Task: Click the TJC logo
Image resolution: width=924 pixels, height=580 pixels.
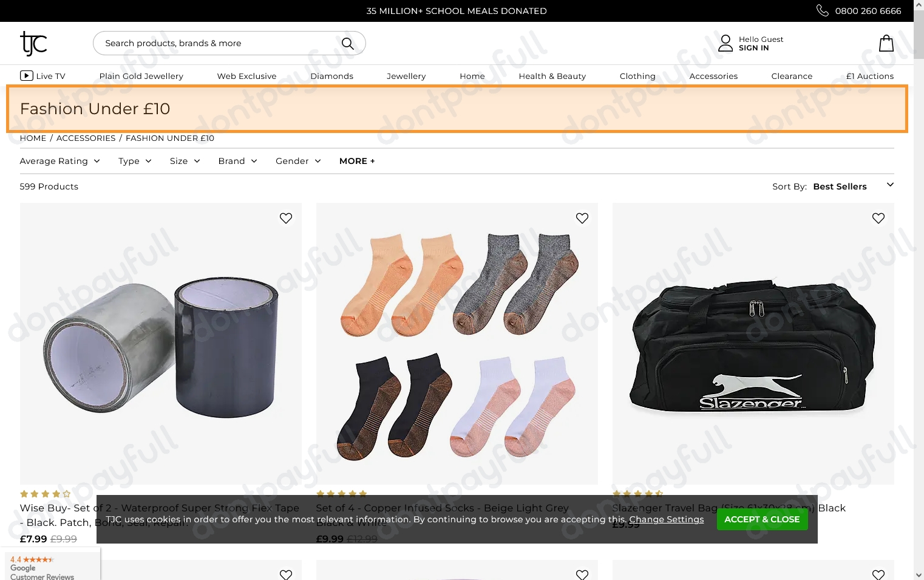Action: click(x=33, y=43)
